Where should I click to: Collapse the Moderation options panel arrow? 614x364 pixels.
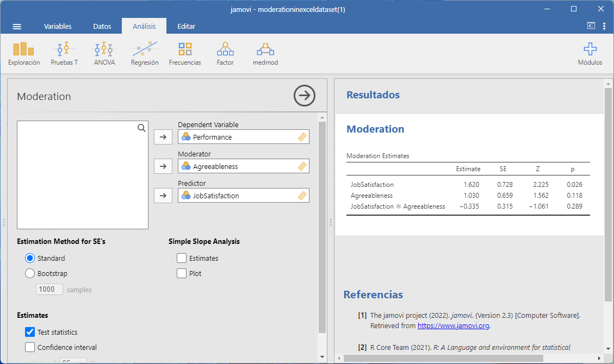(x=305, y=96)
